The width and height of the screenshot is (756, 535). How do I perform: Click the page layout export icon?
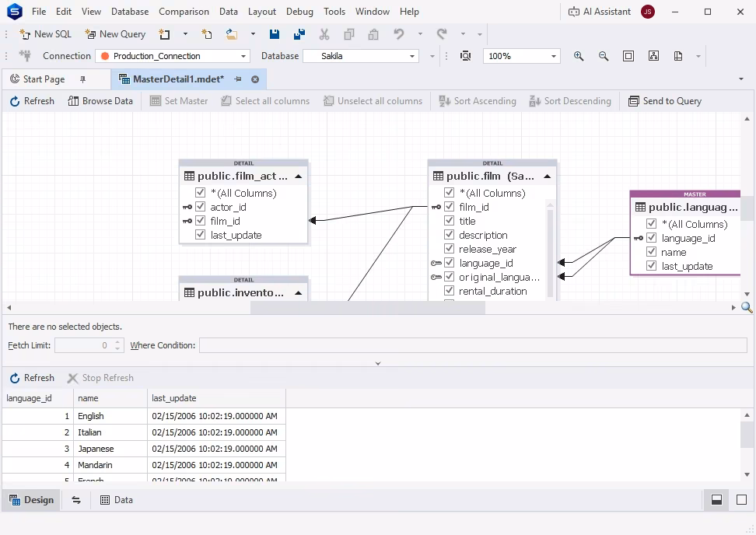678,56
